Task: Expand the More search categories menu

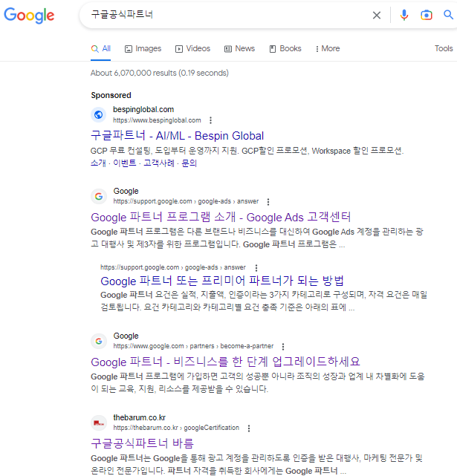Action: pyautogui.click(x=328, y=48)
